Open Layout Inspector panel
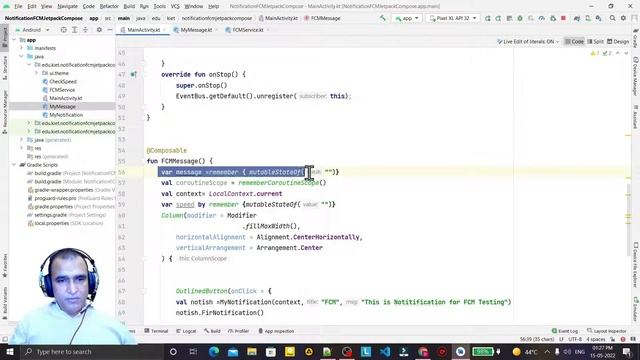Screen dimensions: 640x360 (607, 331)
